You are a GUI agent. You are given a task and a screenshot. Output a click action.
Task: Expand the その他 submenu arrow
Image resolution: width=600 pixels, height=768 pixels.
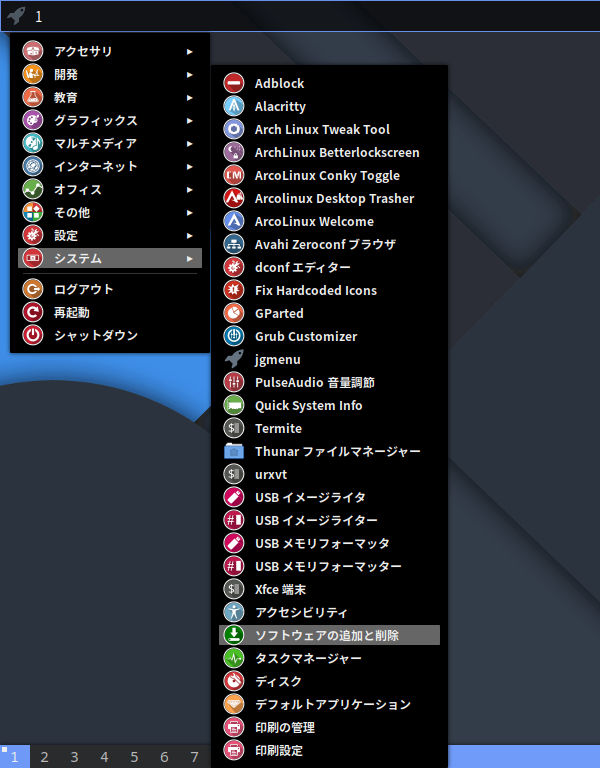[x=190, y=213]
